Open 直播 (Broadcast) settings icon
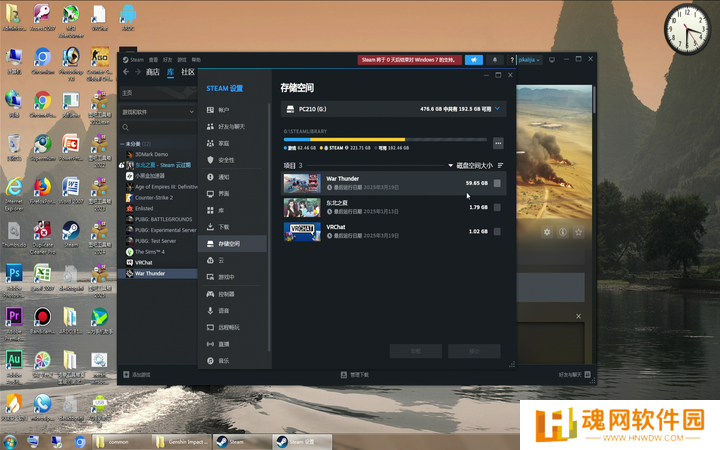 point(210,344)
